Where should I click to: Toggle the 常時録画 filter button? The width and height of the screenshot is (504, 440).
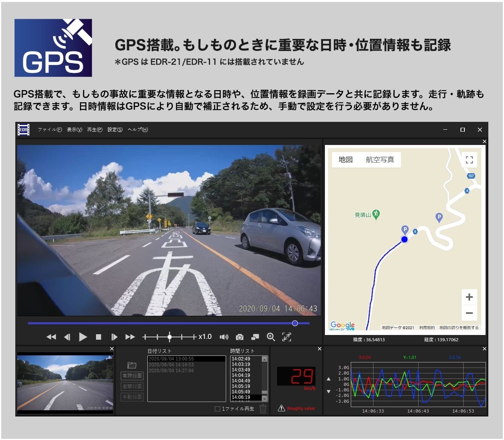point(132,376)
